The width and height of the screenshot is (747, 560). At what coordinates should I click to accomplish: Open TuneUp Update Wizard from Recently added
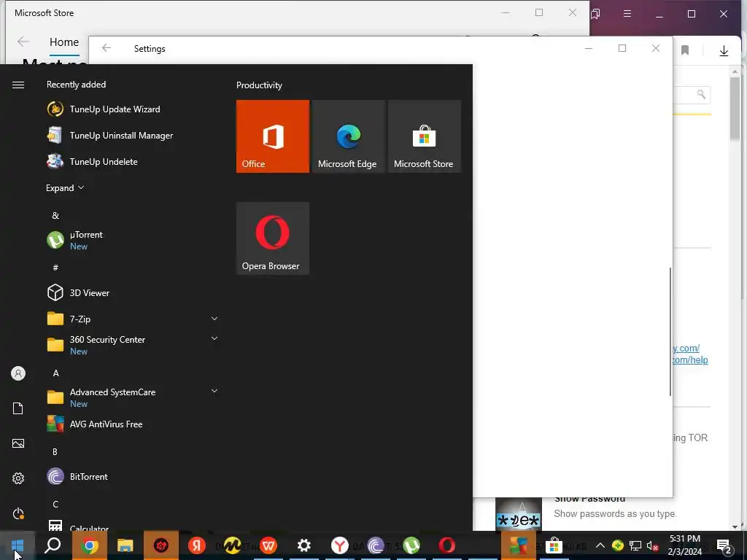tap(115, 109)
